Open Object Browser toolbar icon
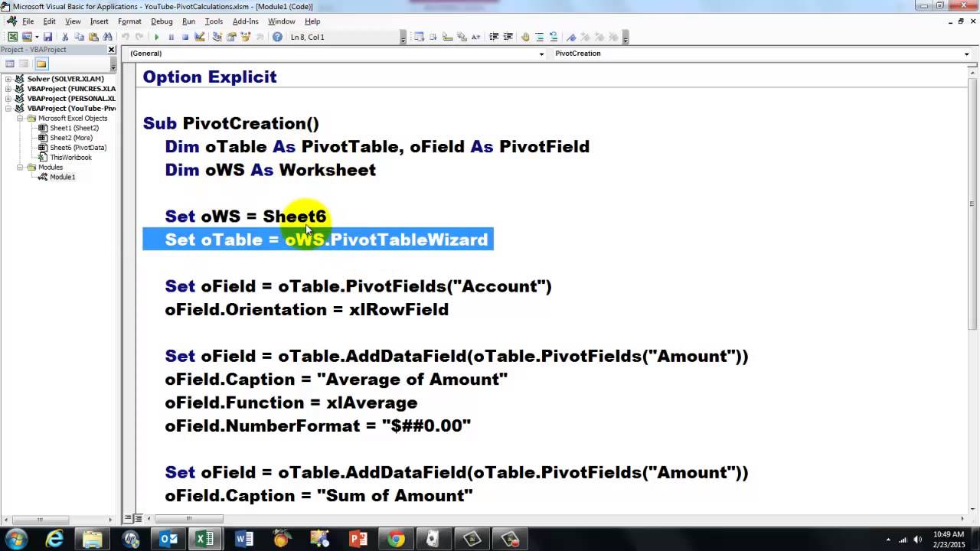This screenshot has height=551, width=980. (246, 37)
